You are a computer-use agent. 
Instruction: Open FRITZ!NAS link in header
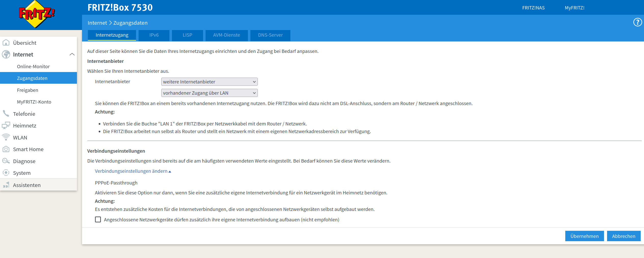point(533,8)
